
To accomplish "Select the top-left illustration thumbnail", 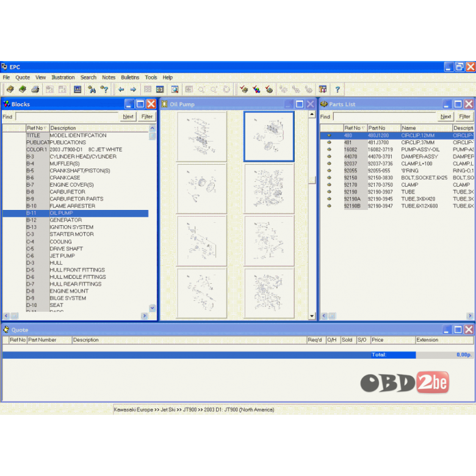I will click(201, 137).
